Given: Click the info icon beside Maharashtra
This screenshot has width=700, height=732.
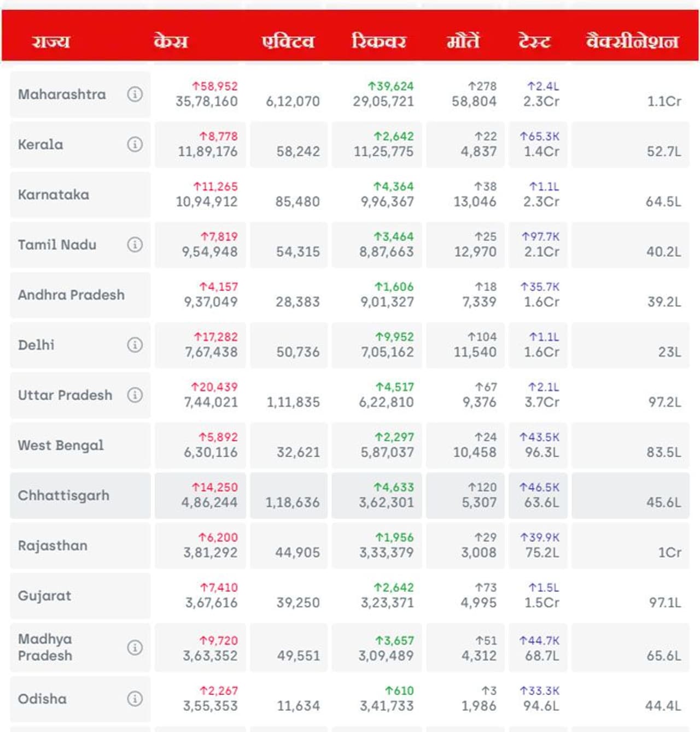Looking at the screenshot, I should click(x=135, y=94).
